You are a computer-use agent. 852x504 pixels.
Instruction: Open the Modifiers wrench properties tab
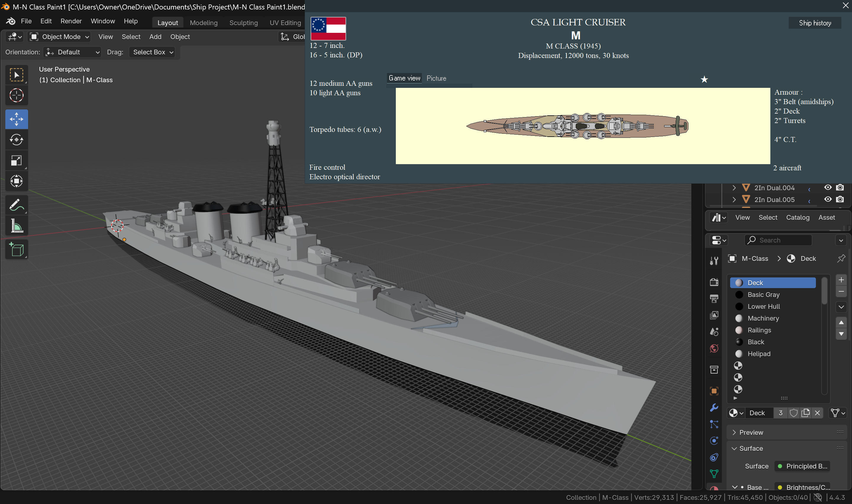(714, 408)
